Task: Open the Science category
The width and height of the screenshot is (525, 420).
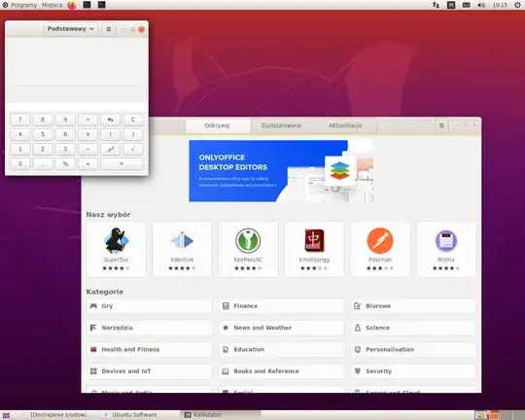Action: [x=413, y=328]
